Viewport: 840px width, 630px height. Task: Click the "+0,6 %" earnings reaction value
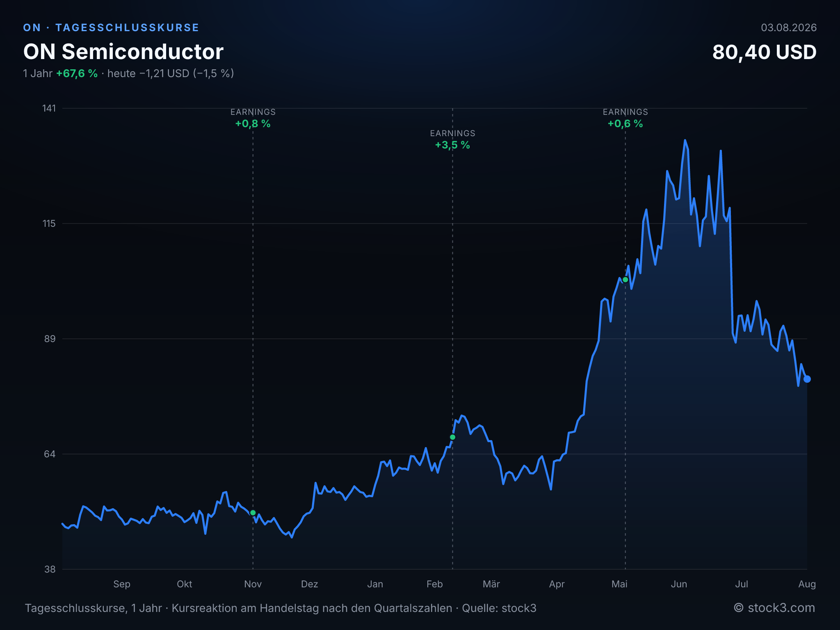point(625,124)
